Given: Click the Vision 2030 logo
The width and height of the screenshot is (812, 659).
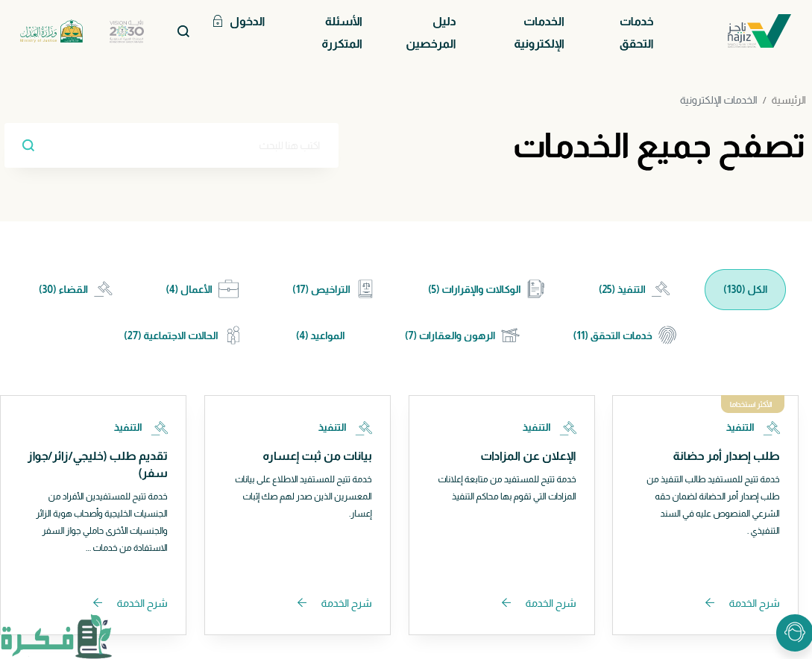Looking at the screenshot, I should coord(127,31).
